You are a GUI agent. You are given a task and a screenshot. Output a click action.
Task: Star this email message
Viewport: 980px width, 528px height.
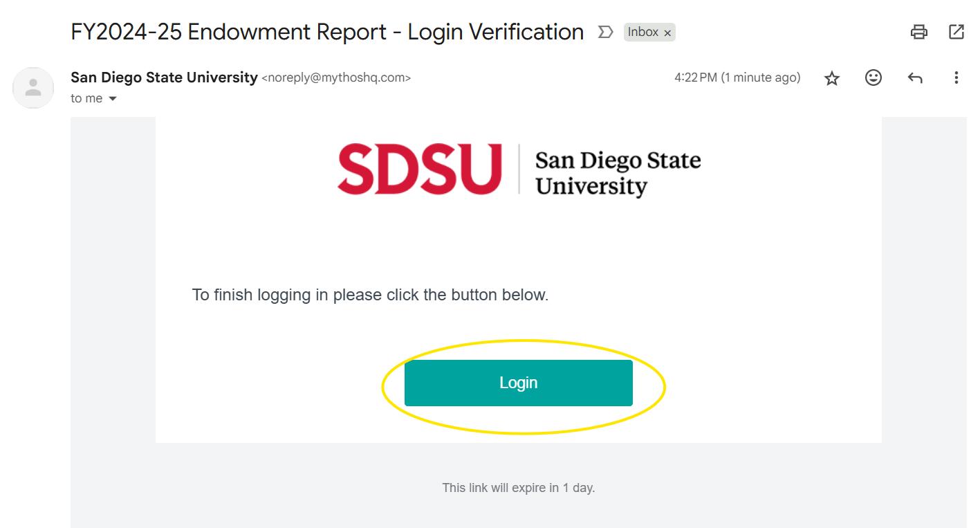(832, 78)
